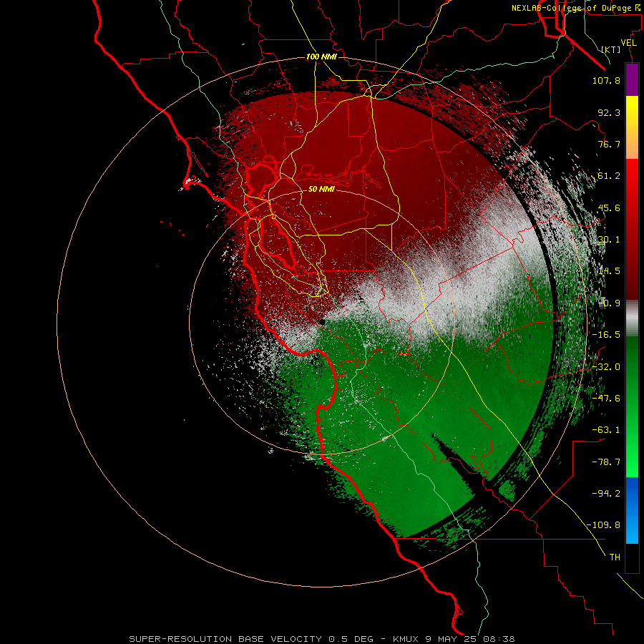Click the -94.2 value on velocity scale
The width and height of the screenshot is (644, 644).
[x=606, y=493]
